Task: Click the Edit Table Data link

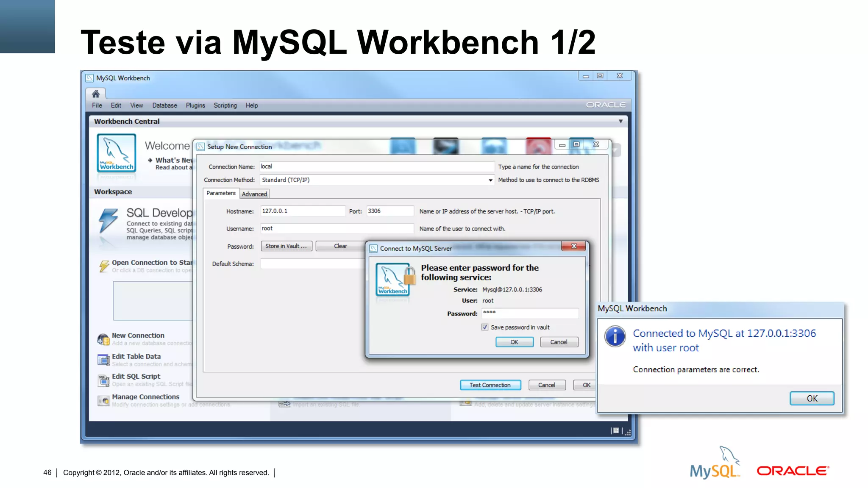Action: pos(136,357)
